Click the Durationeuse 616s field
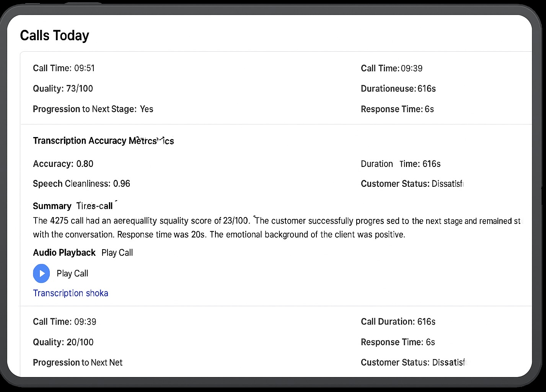 tap(398, 89)
